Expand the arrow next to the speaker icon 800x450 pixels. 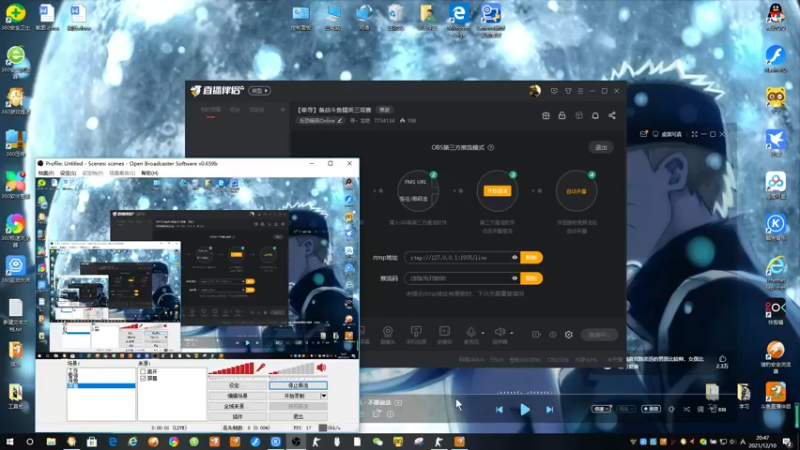click(x=511, y=333)
